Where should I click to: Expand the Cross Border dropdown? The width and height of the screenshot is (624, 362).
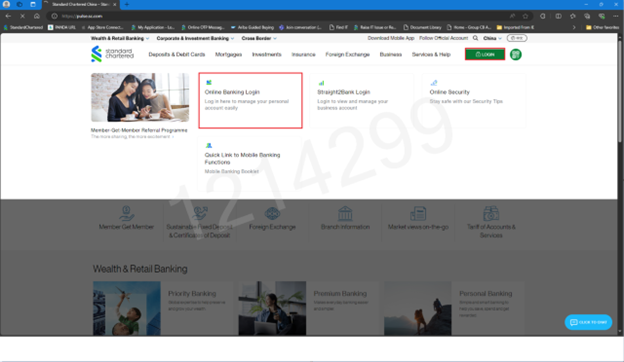(x=259, y=38)
